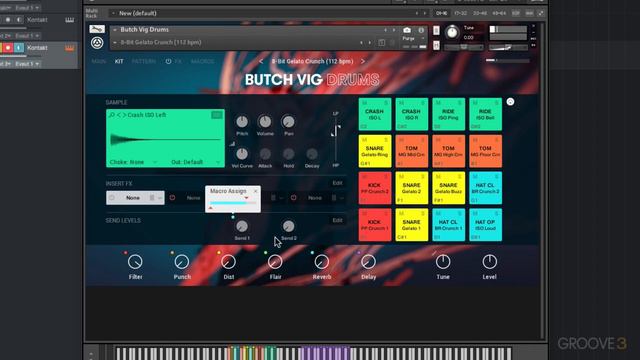The height and width of the screenshot is (360, 640).
Task: Click the Pan knob
Action: pyautogui.click(x=288, y=121)
